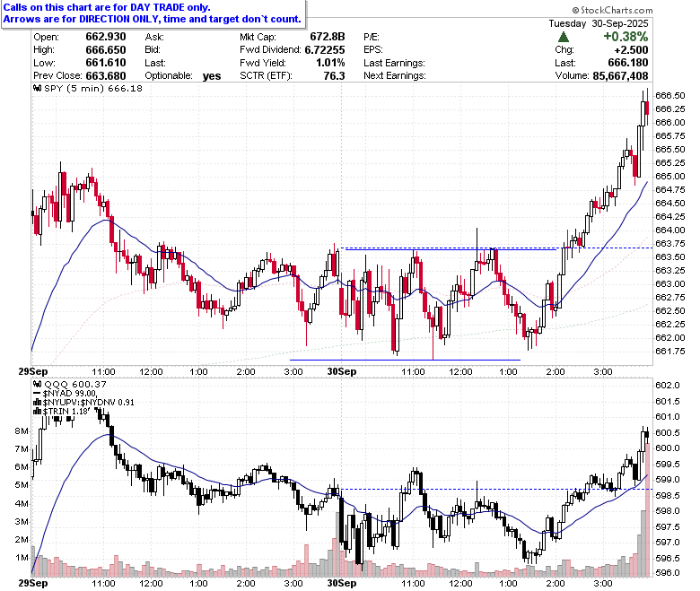
Task: Click the 8M volume axis label
Action: pyautogui.click(x=22, y=430)
